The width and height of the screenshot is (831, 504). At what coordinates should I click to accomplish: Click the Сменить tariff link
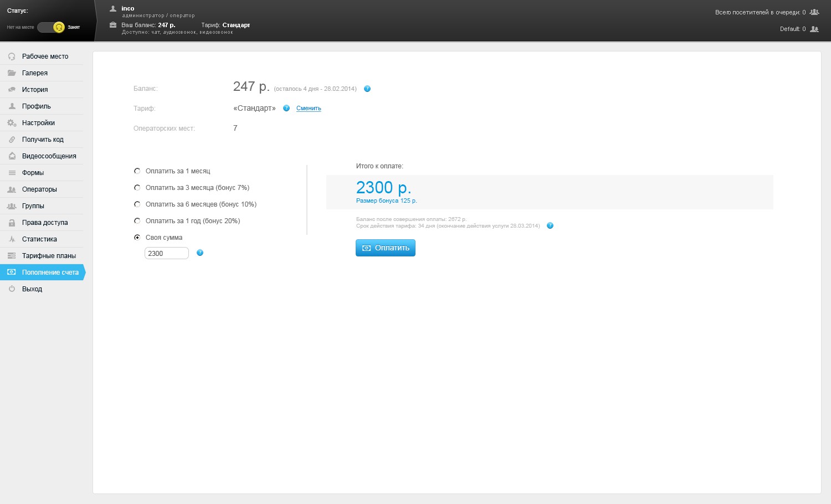[x=309, y=109]
